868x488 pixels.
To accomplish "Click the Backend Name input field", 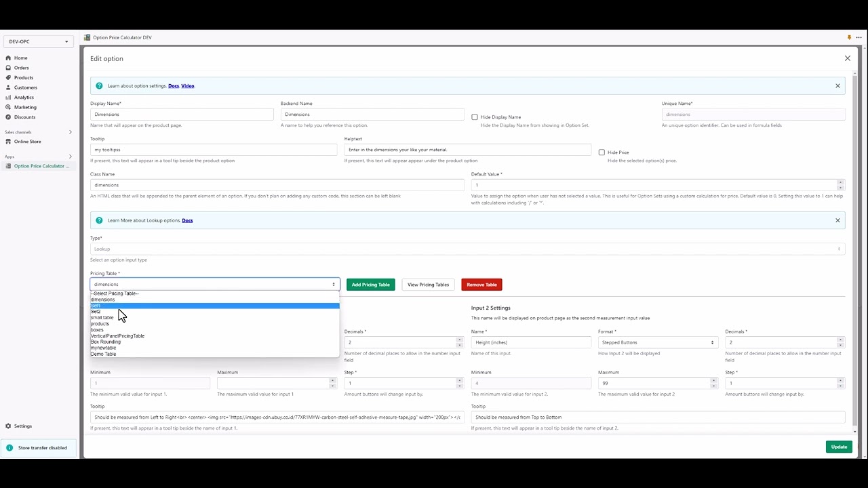I will (x=372, y=115).
